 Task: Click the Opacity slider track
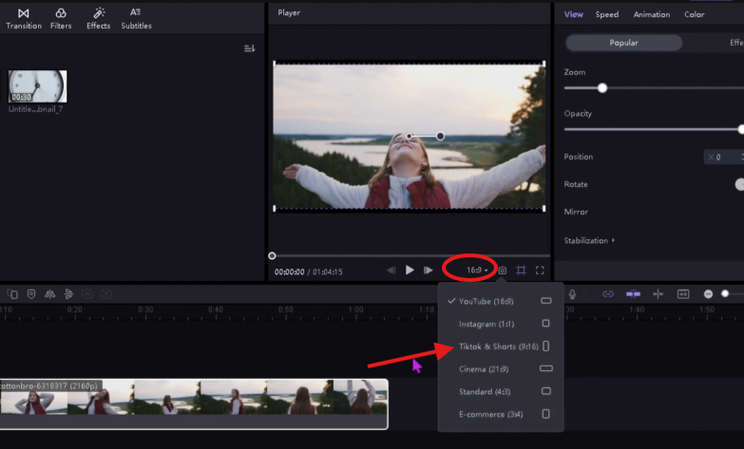pos(654,129)
